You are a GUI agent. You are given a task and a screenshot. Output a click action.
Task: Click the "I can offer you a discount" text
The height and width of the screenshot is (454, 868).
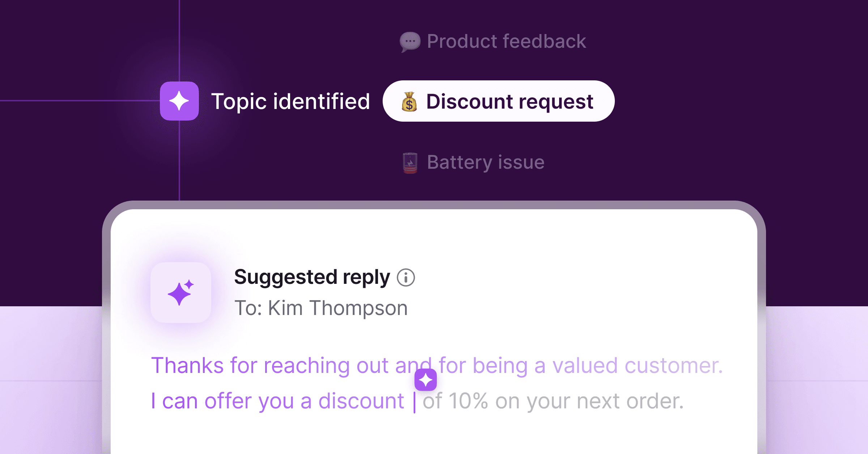pyautogui.click(x=277, y=401)
